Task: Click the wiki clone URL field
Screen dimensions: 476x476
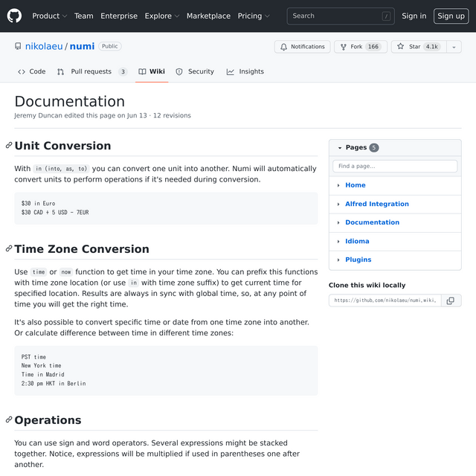Action: click(x=385, y=300)
